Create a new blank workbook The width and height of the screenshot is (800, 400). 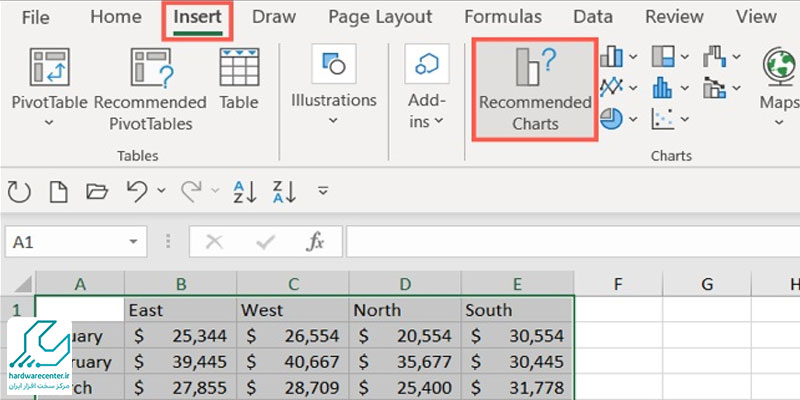pyautogui.click(x=58, y=192)
